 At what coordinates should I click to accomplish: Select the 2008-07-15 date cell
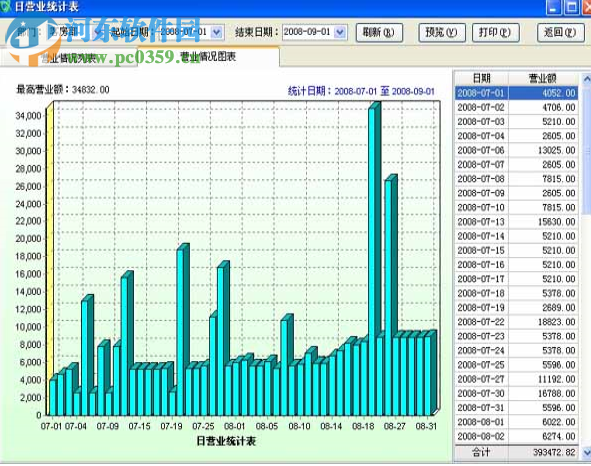pos(481,251)
